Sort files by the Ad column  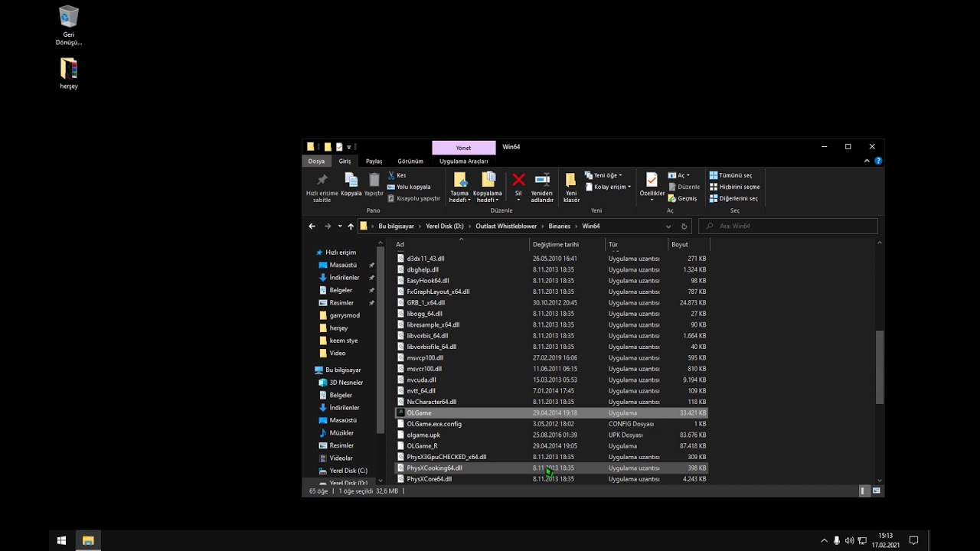[x=461, y=245]
